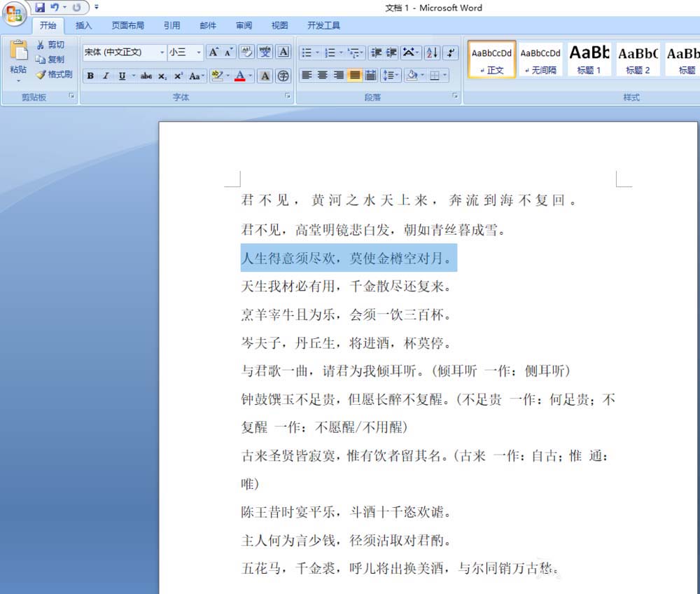Open the 段落 dialog launcher

456,95
